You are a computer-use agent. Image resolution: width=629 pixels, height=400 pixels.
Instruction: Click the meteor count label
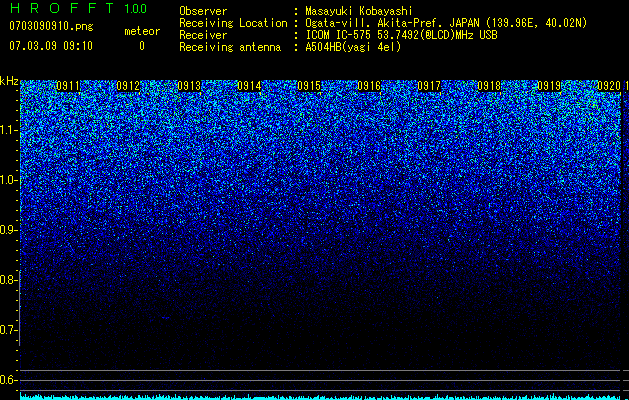coord(142,31)
